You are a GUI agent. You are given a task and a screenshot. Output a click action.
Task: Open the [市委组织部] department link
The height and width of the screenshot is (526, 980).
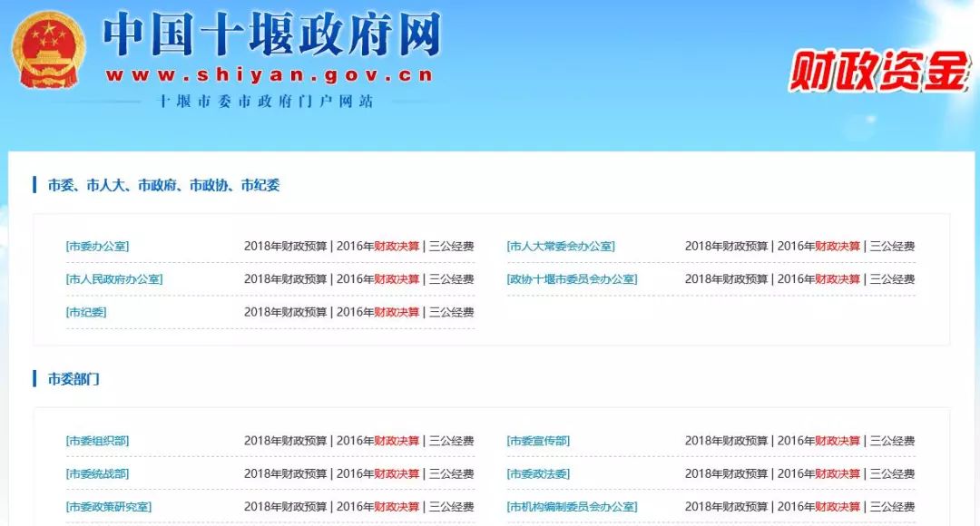[97, 441]
